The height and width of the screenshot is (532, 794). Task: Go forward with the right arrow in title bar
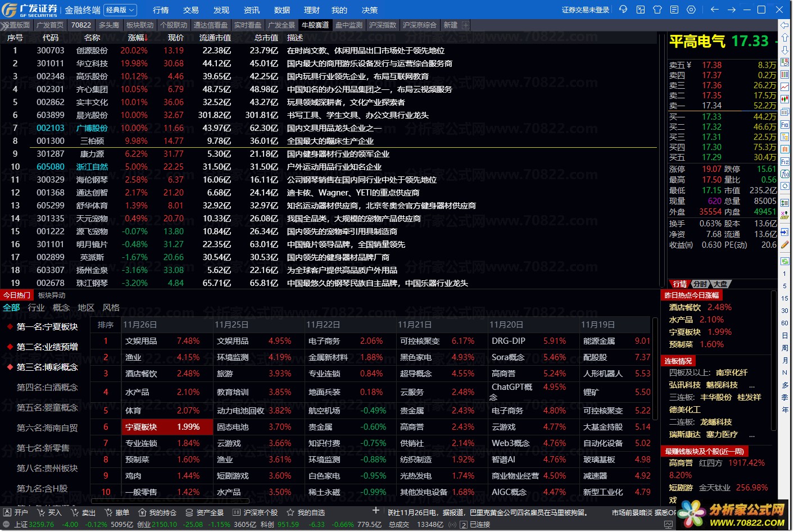pos(732,10)
